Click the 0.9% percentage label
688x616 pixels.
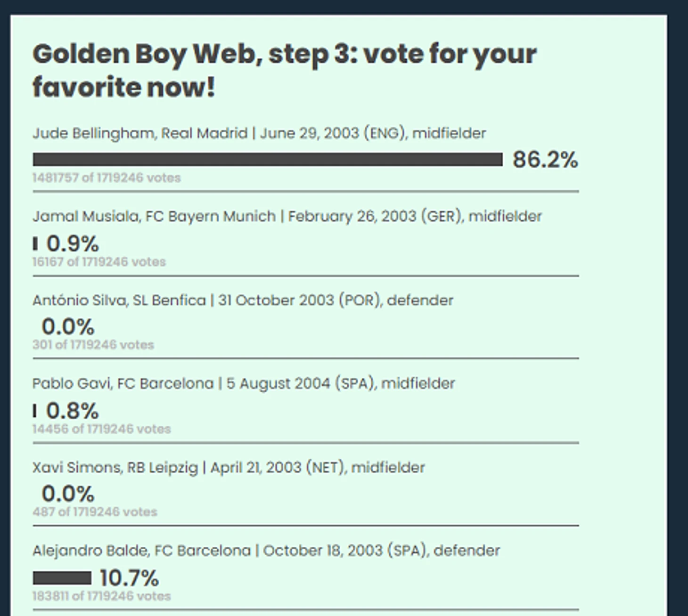click(73, 244)
